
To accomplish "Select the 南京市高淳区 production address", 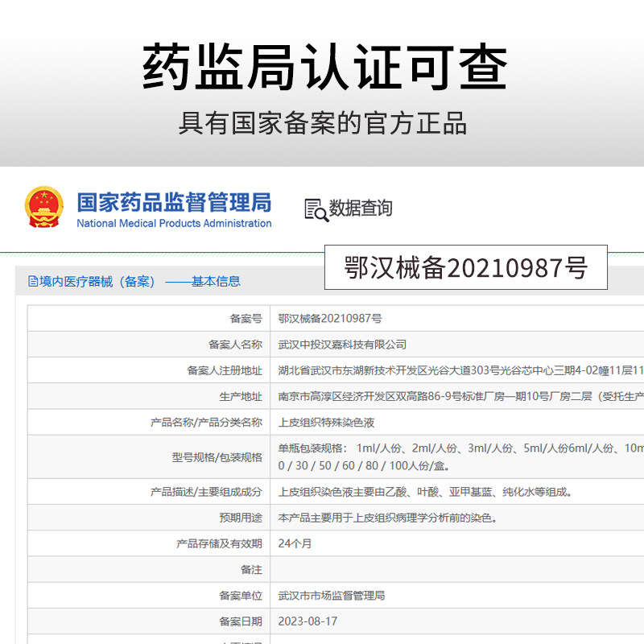I will tap(460, 396).
